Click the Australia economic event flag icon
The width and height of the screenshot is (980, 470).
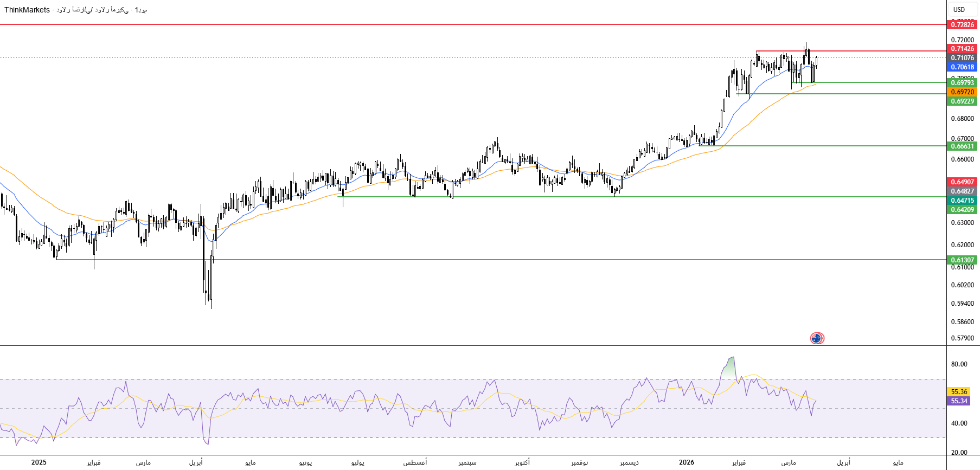(817, 338)
